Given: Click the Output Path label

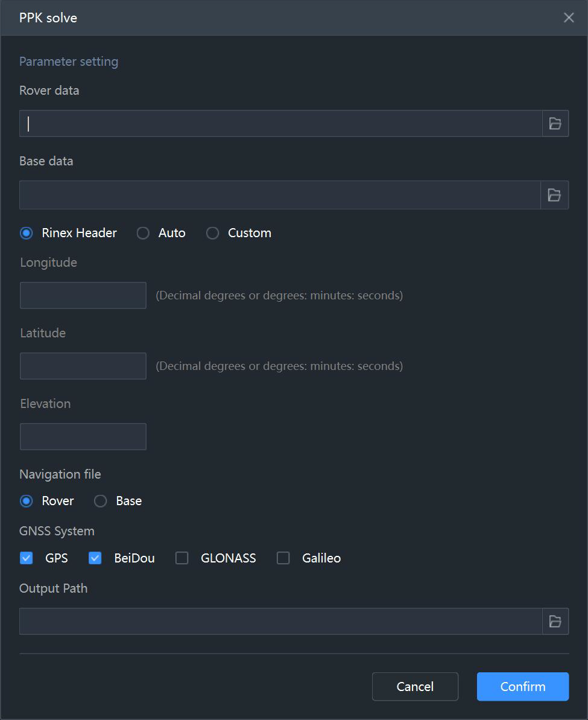Looking at the screenshot, I should pos(53,588).
